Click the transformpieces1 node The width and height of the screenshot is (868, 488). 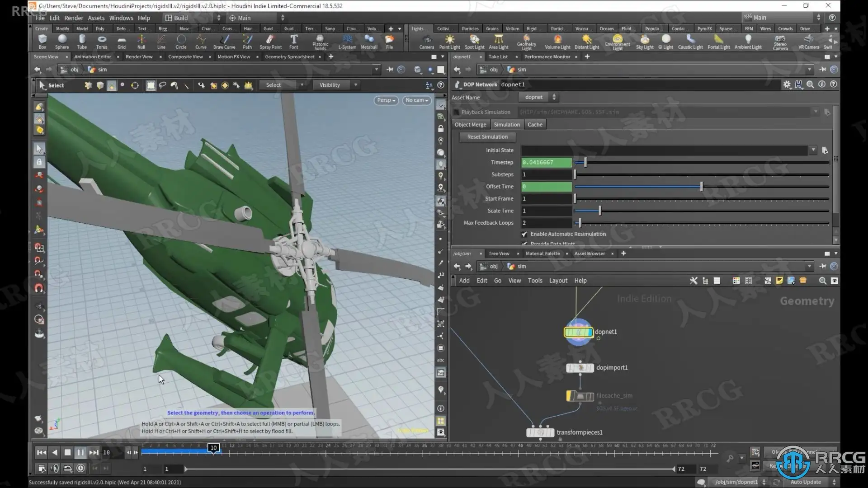pos(540,432)
